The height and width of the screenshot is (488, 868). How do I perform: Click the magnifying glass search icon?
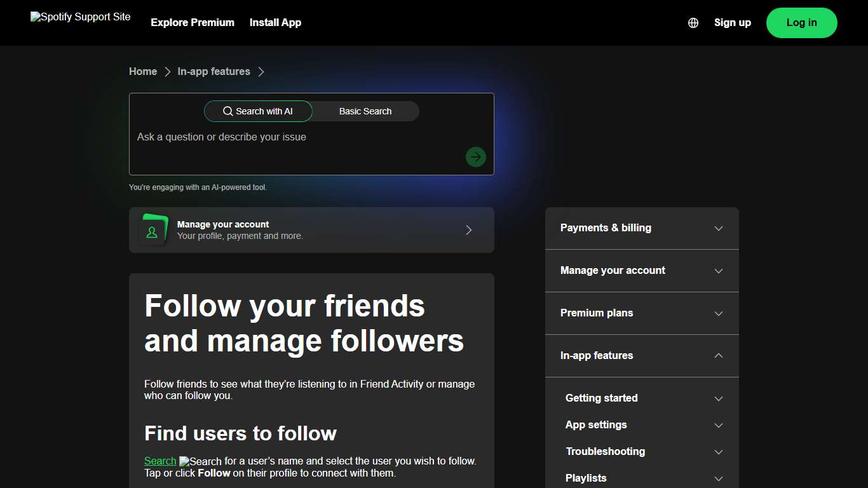[x=227, y=111]
